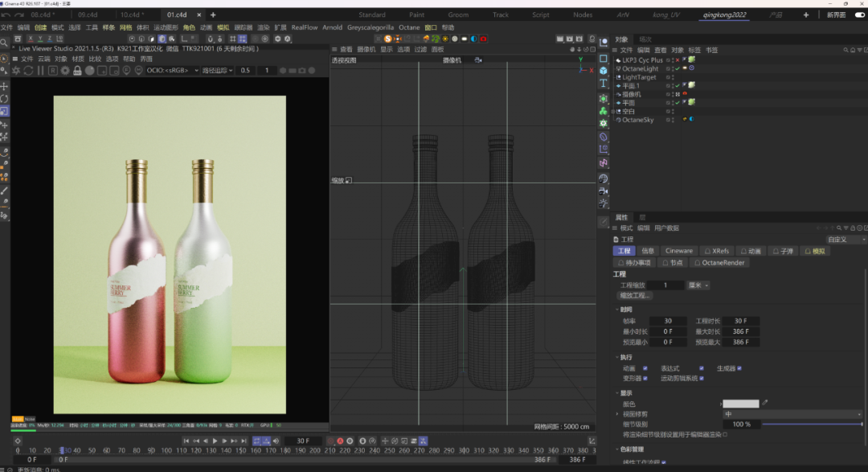
Task: Collapse the Display section
Action: pyautogui.click(x=617, y=392)
